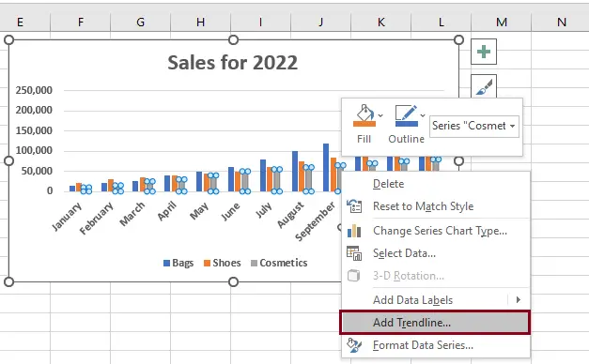Click the Cosmetics legend entry
589x364 pixels.
pyautogui.click(x=279, y=263)
